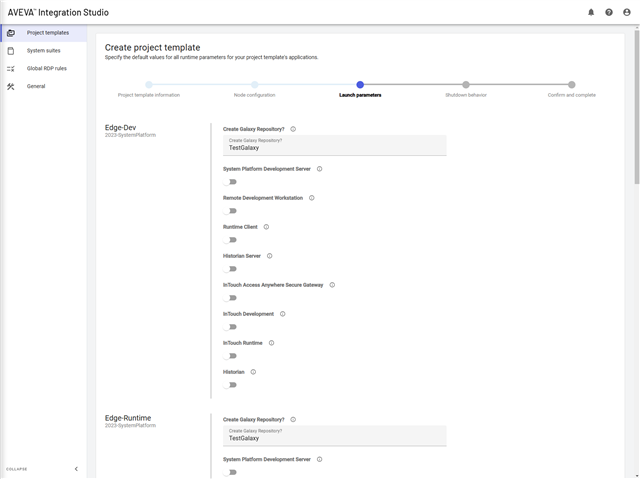Toggle Edge-Dev System Platform Development Server switch
Image resolution: width=640 pixels, height=479 pixels.
230,182
